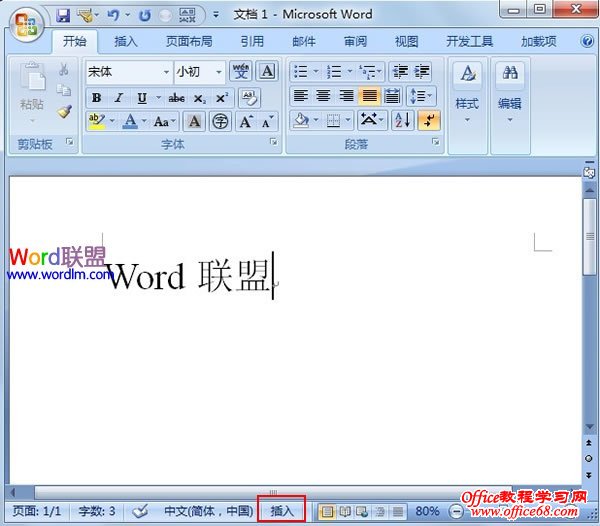600x526 pixels.
Task: Center align the paragraph text
Action: click(x=323, y=97)
